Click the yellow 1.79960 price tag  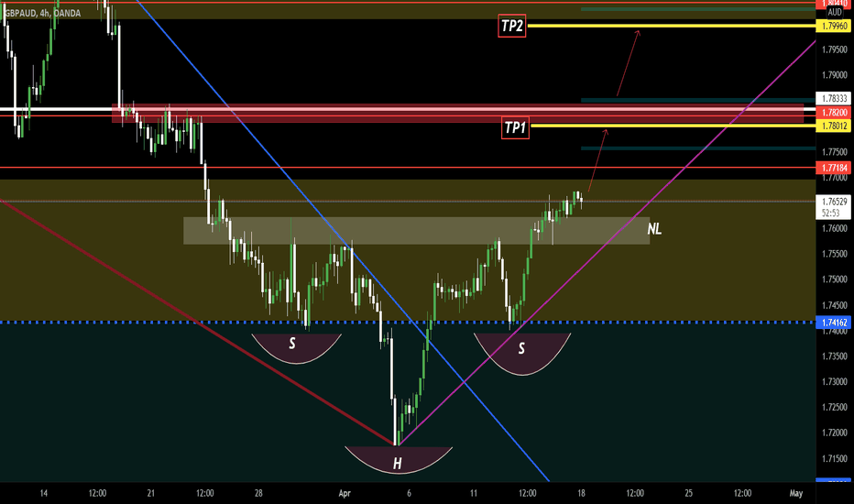click(x=833, y=26)
